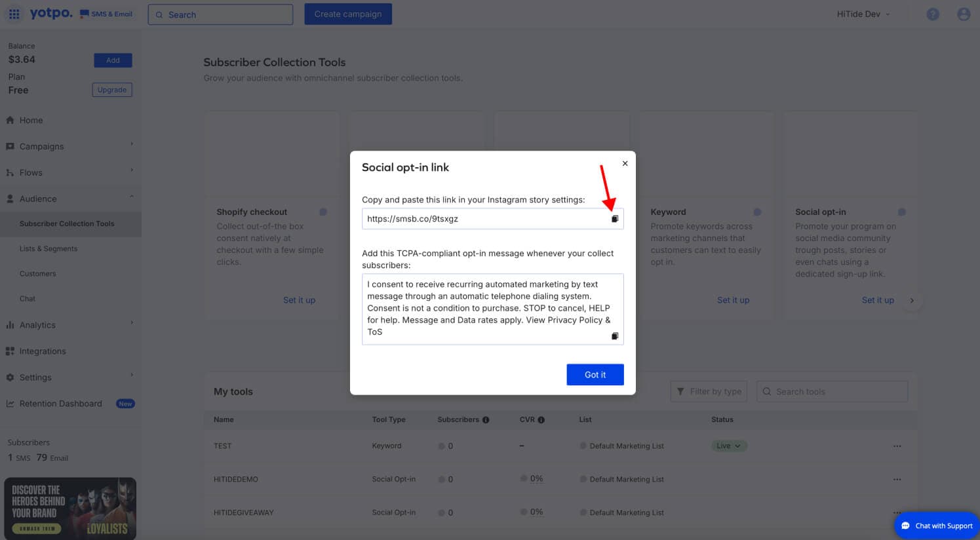Open the apps grid launcher icon
The image size is (980, 540).
pyautogui.click(x=14, y=14)
